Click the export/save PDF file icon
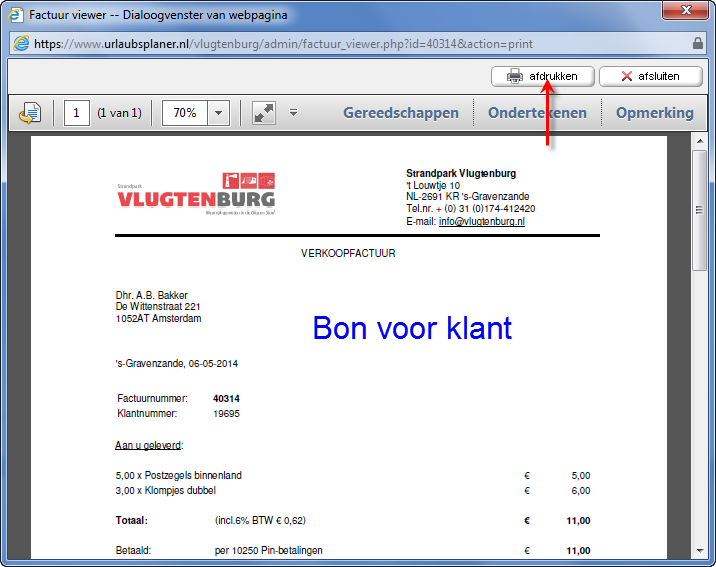Screen dimensions: 716x567 coord(30,113)
